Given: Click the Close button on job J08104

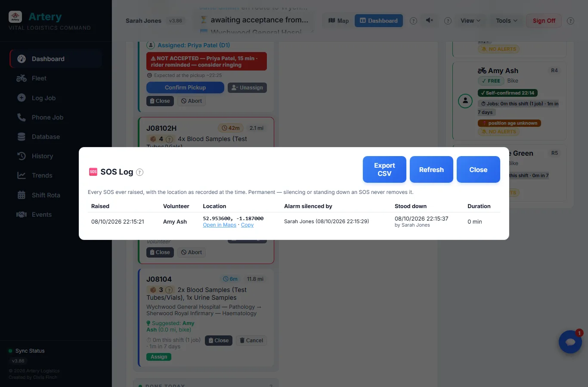Looking at the screenshot, I should pyautogui.click(x=219, y=341).
